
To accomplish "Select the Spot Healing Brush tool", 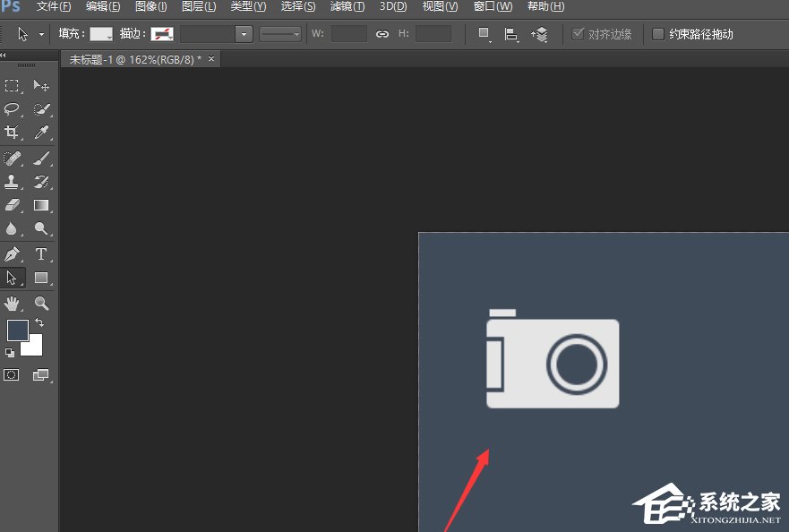I will tap(12, 158).
